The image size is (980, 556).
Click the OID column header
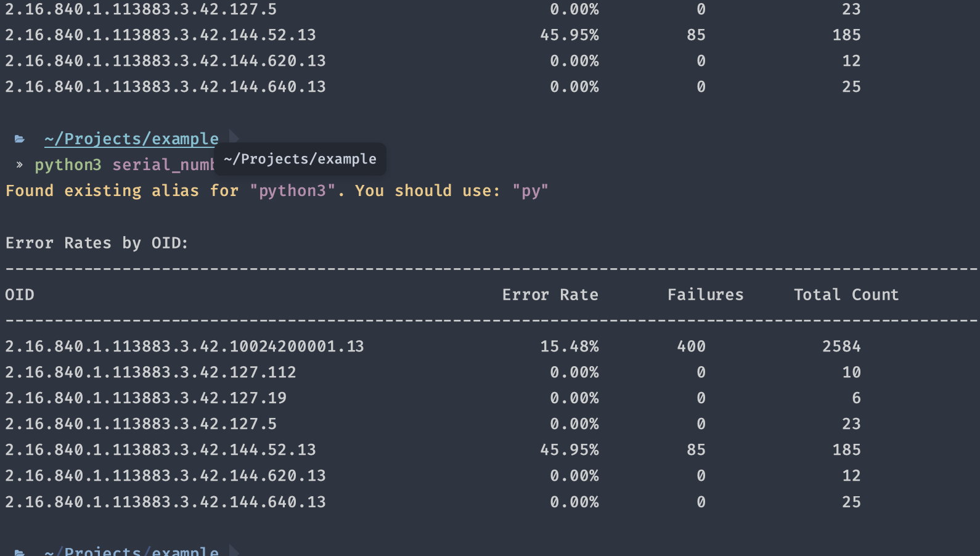20,295
